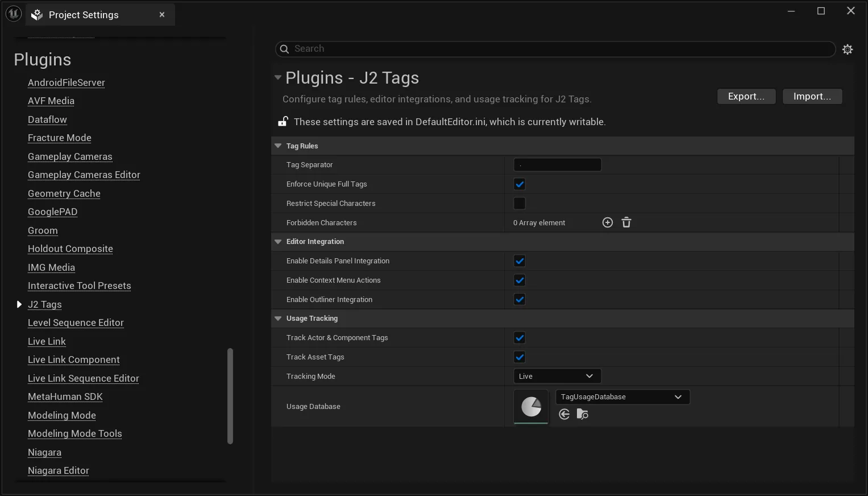Open Geometry Cache plugin settings
Screen dimensions: 868x496
pyautogui.click(x=64, y=193)
